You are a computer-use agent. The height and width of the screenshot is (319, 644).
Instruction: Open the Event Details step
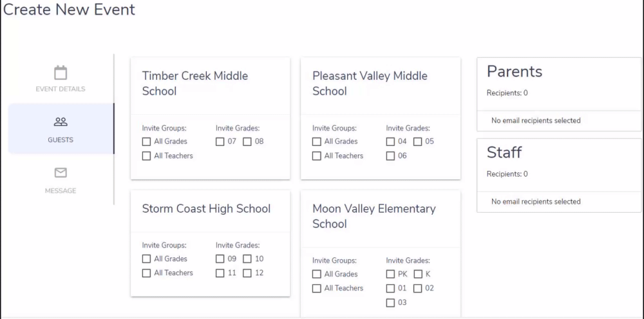click(61, 79)
